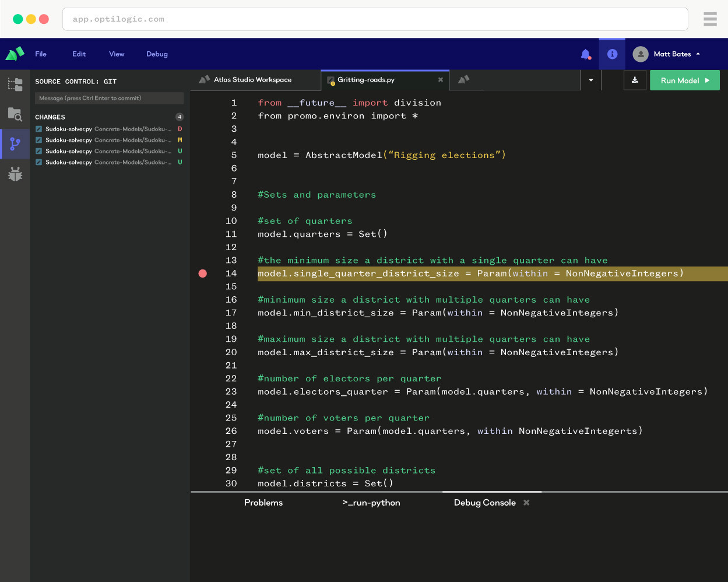Click the 'from __future__ import division' line
728x582 pixels.
click(x=350, y=103)
